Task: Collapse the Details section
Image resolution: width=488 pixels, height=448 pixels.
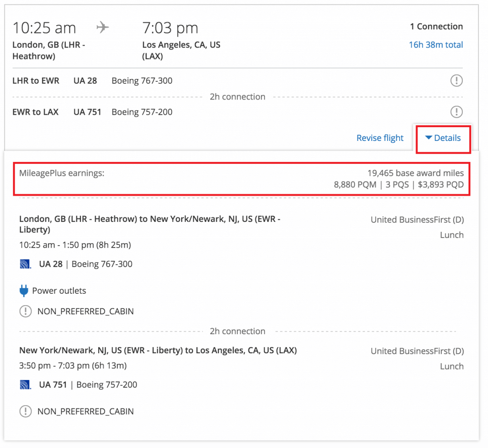Action: (x=443, y=138)
